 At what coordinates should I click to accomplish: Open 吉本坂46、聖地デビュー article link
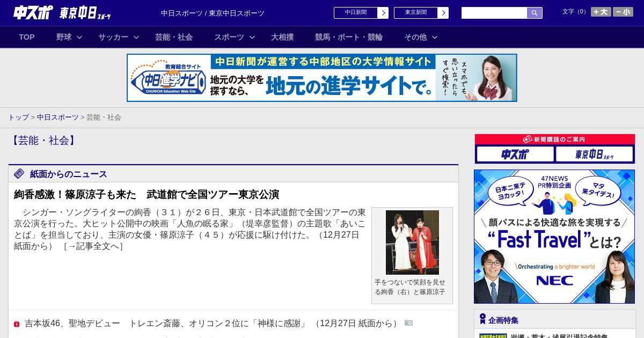pyautogui.click(x=166, y=323)
